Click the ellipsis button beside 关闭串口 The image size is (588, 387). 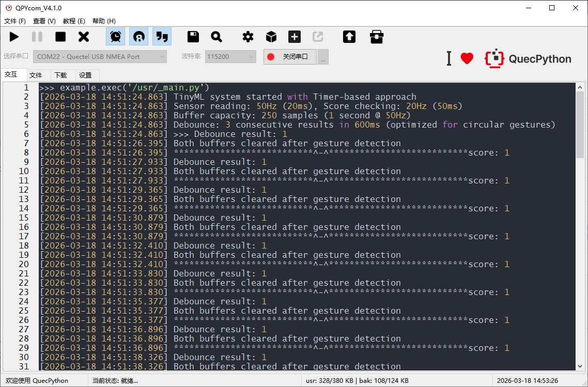click(x=323, y=57)
